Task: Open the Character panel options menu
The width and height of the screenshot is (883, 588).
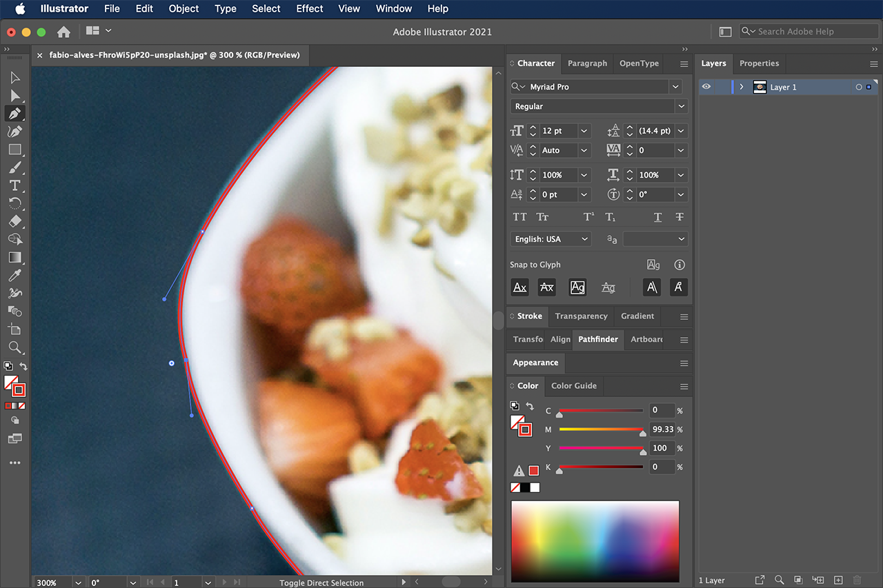Action: tap(684, 64)
